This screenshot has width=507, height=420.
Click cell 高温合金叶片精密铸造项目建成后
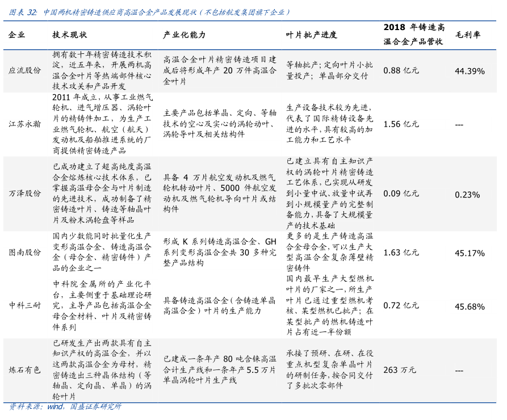(x=220, y=70)
